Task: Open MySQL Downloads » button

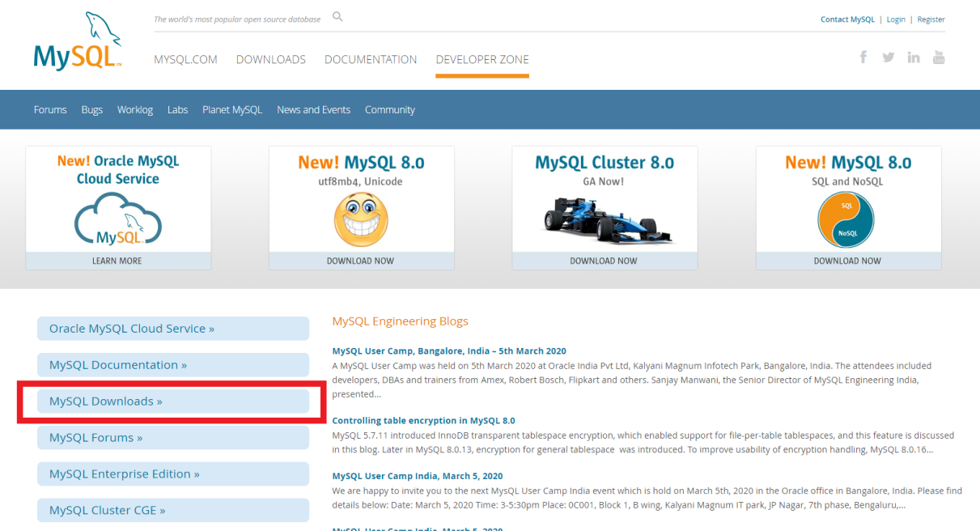Action: (x=173, y=401)
